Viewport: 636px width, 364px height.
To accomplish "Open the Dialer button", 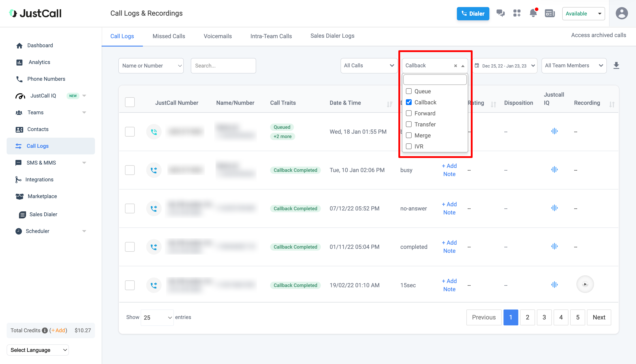I will click(473, 13).
